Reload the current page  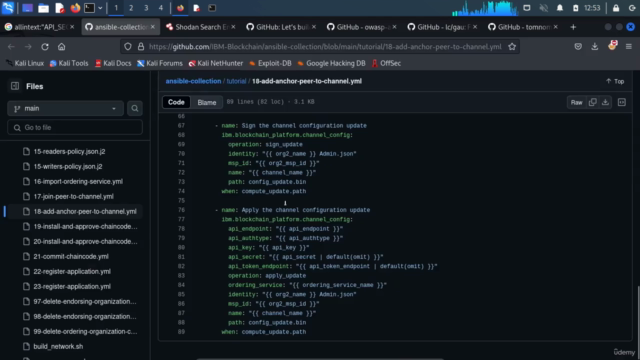[x=45, y=47]
